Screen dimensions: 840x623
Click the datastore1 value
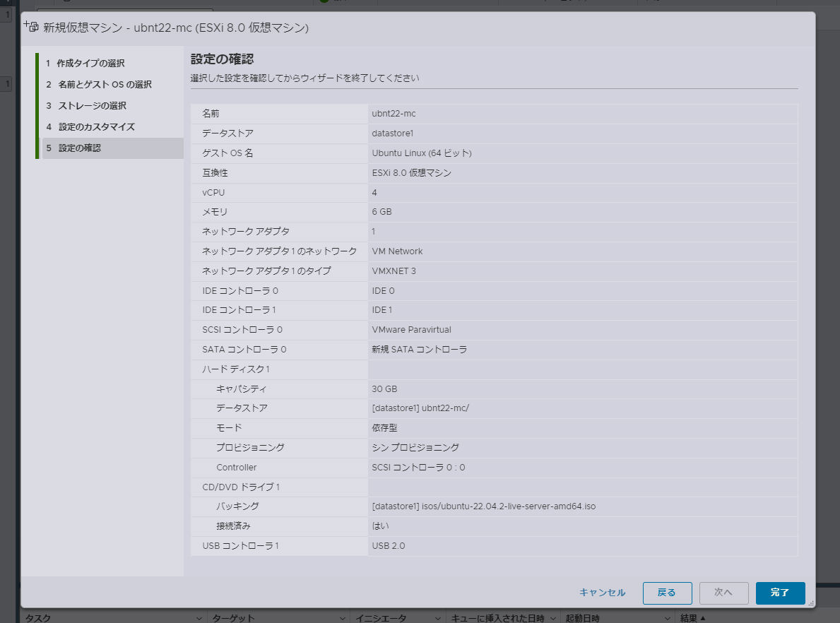tap(393, 133)
